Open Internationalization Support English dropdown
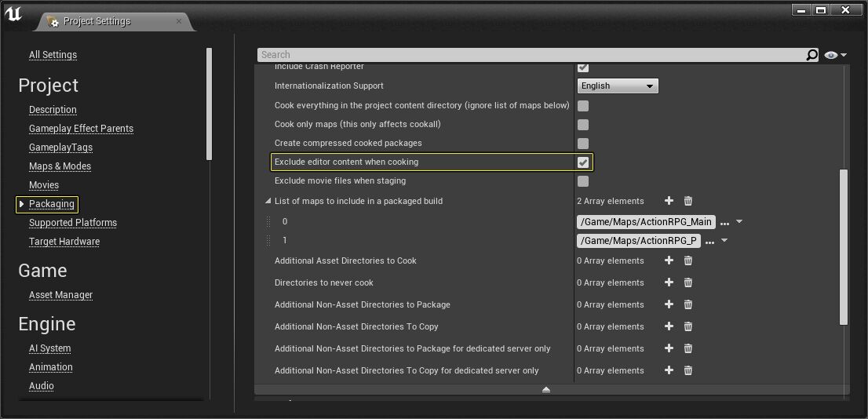The width and height of the screenshot is (868, 419). coord(618,86)
